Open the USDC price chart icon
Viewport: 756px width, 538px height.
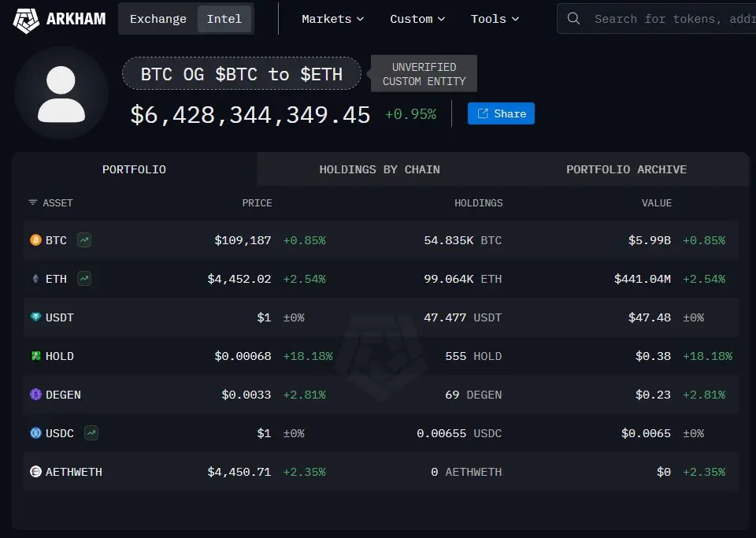click(91, 432)
